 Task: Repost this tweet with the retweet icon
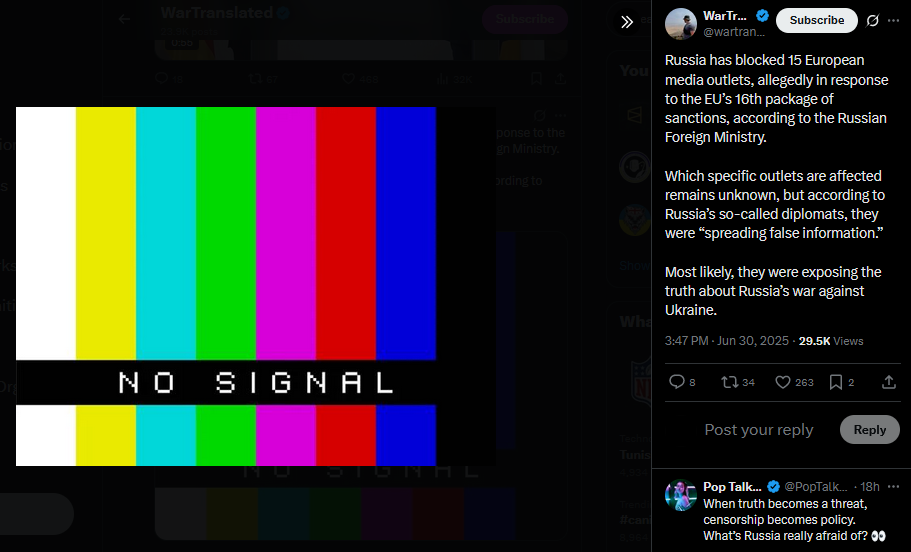[x=737, y=382]
